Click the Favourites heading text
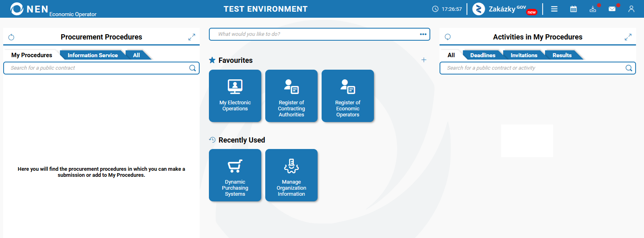This screenshot has height=238, width=644. tap(235, 60)
